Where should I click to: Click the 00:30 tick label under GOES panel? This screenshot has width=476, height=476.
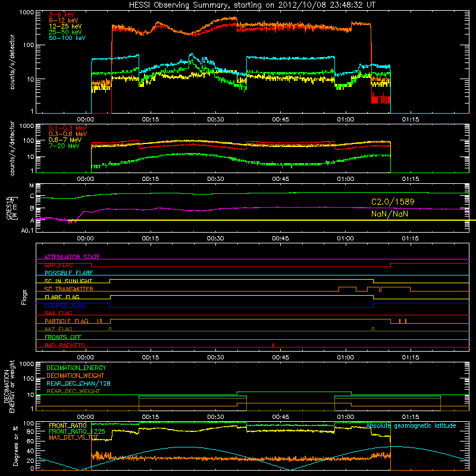pos(215,239)
